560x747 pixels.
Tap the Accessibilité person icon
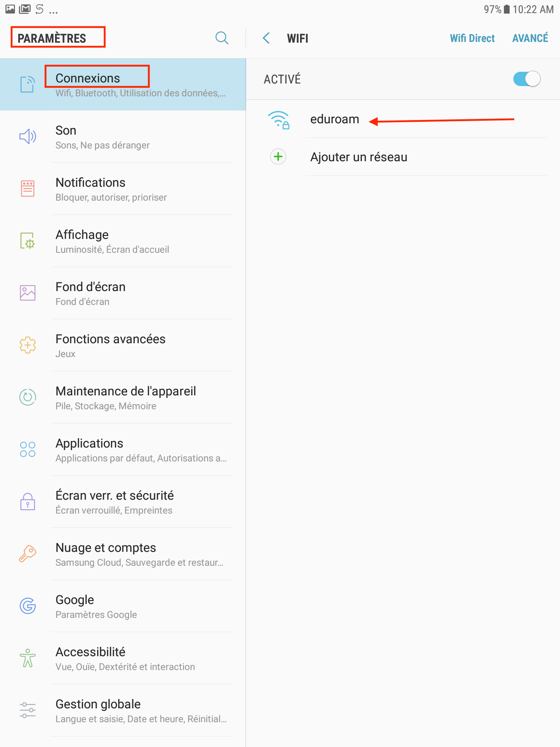pos(28,658)
